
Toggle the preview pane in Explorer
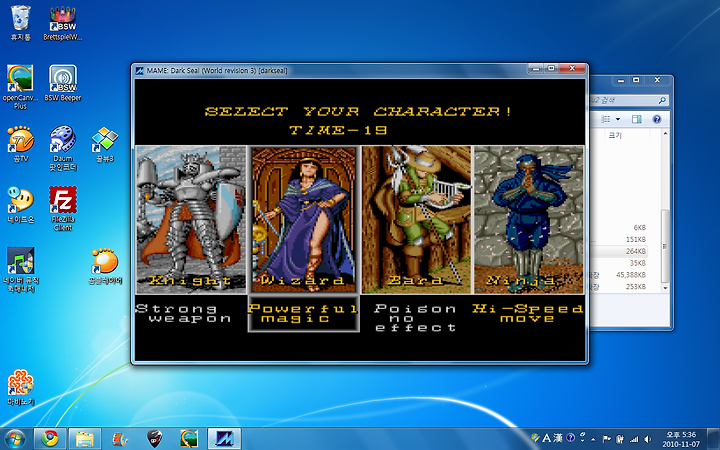click(x=636, y=119)
